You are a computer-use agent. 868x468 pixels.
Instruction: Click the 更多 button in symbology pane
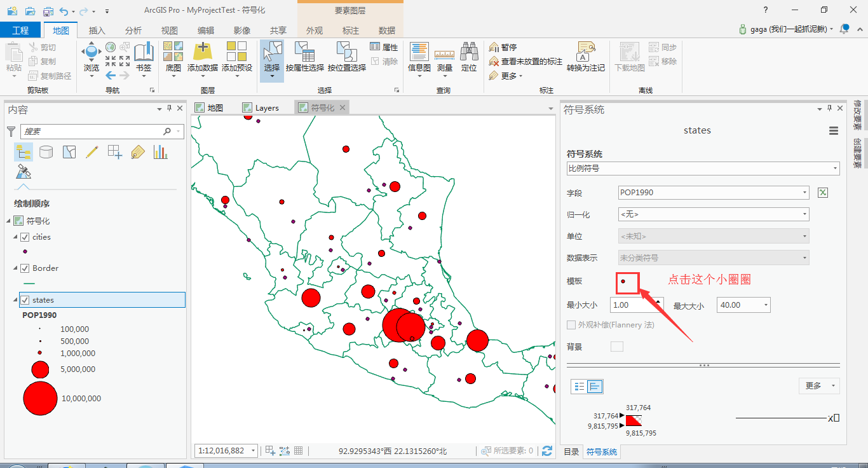click(x=819, y=386)
